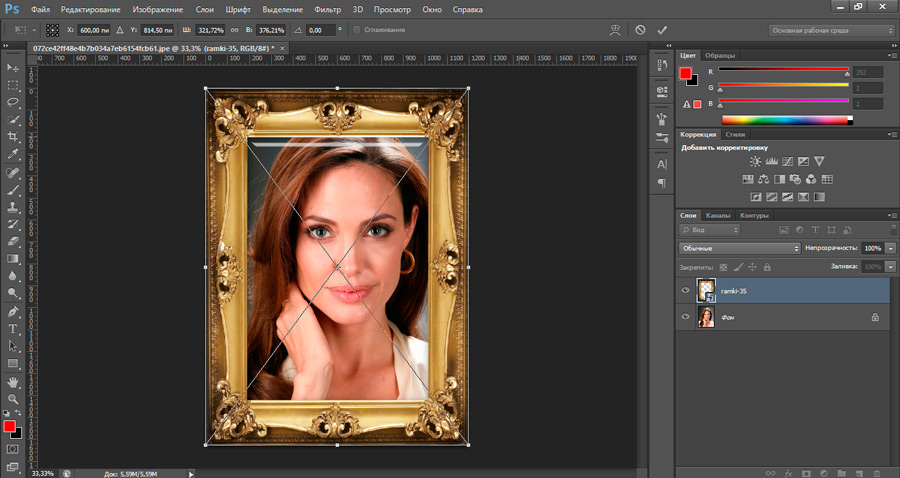Viewport: 900px width, 478px height.
Task: Toggle the Сглаживание checkbox
Action: tap(357, 30)
